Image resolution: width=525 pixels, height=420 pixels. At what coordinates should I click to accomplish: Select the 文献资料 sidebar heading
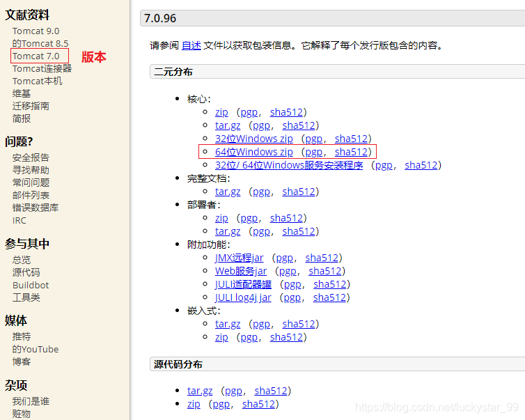(x=27, y=15)
